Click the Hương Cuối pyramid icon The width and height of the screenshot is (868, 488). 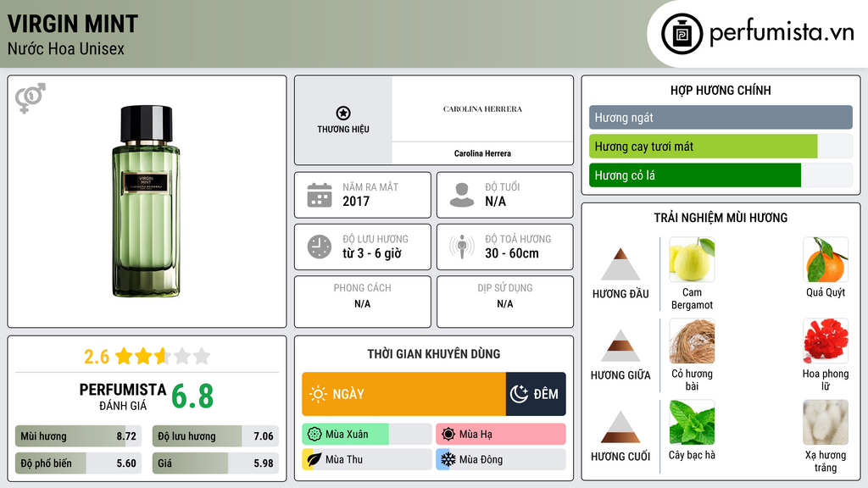coord(620,427)
